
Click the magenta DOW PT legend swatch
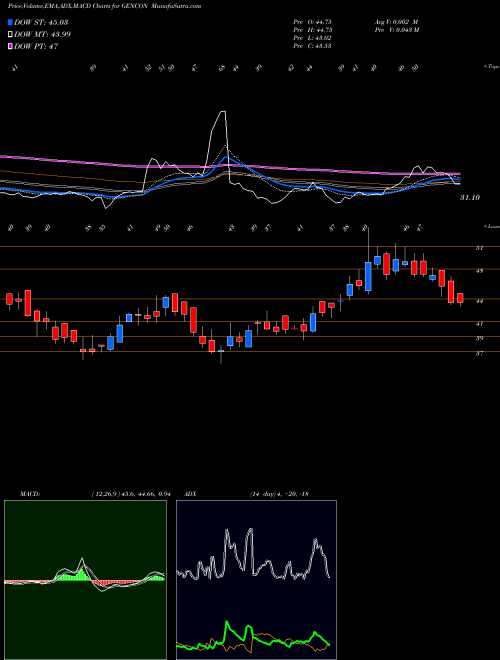(x=10, y=46)
